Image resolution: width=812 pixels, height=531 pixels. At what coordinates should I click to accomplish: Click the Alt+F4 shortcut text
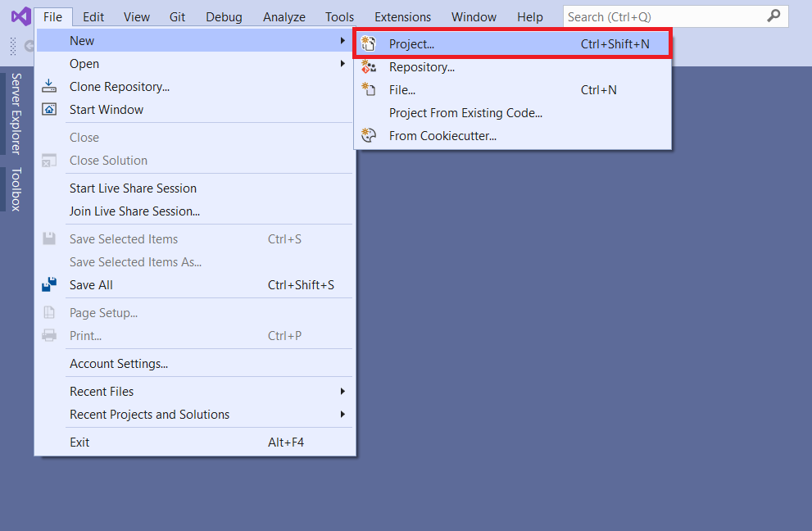tap(286, 442)
